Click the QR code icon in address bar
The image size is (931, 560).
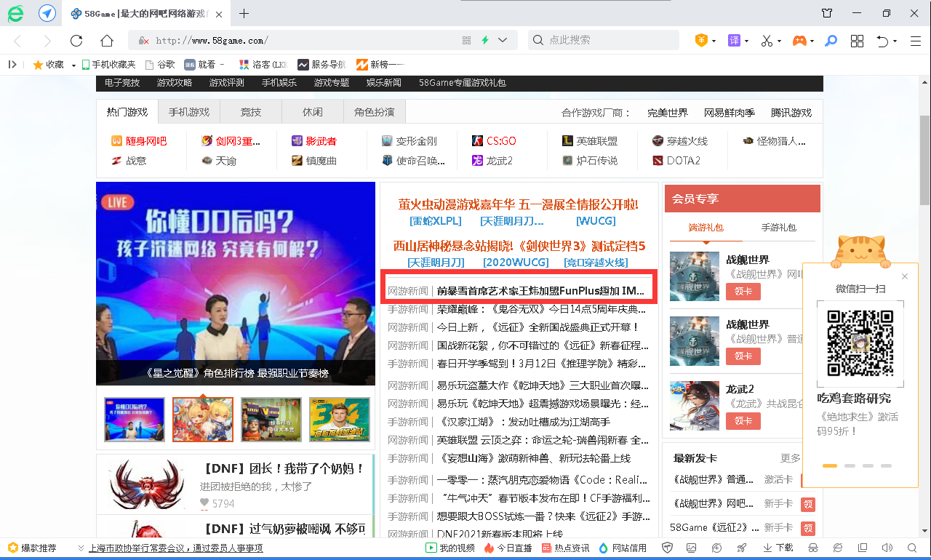[467, 41]
